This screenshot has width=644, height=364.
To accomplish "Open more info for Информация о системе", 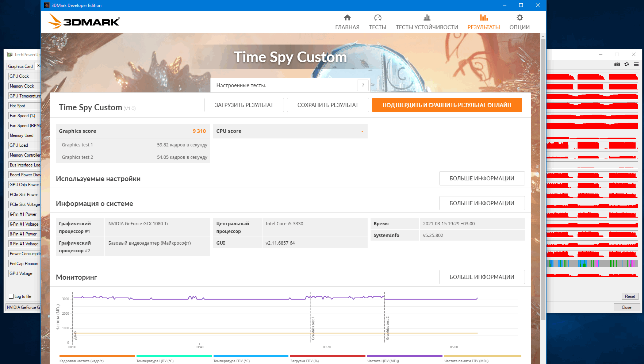I will [x=482, y=203].
